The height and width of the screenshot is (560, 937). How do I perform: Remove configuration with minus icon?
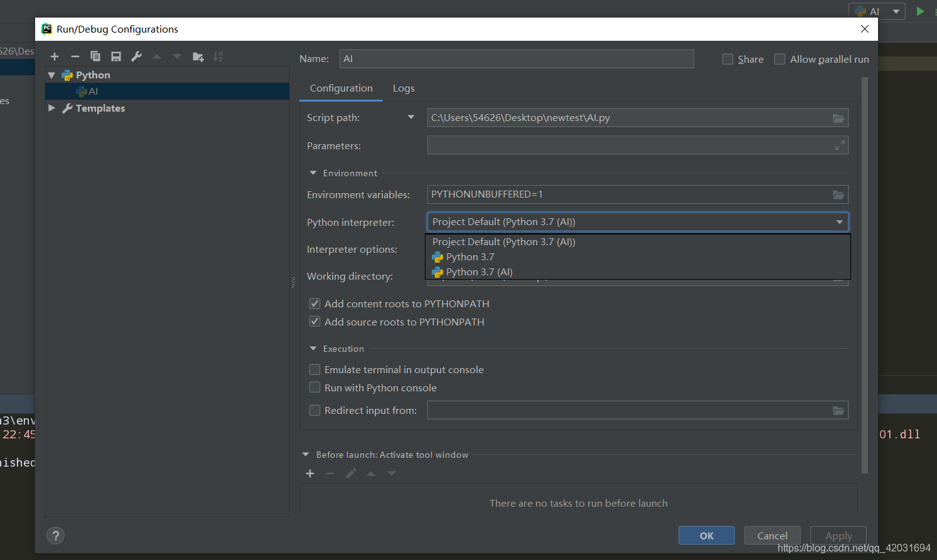(75, 56)
